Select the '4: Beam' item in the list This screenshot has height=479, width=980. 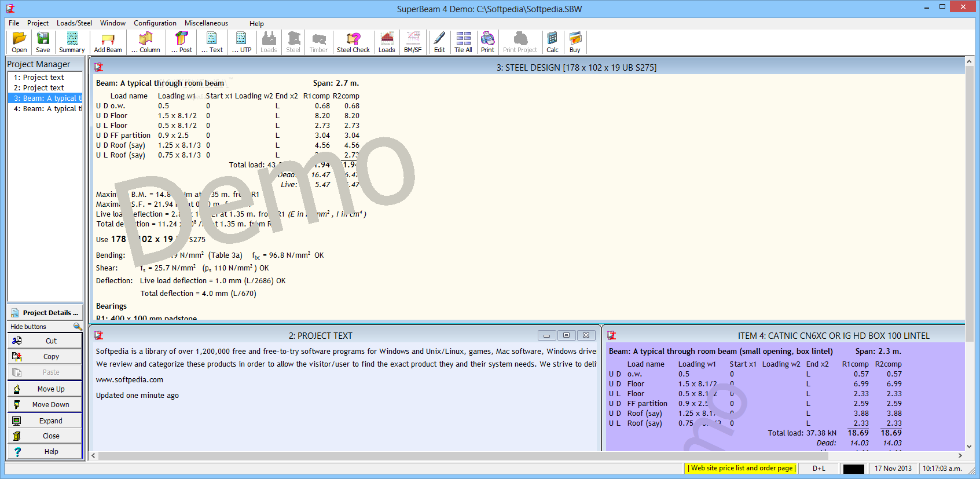click(46, 109)
